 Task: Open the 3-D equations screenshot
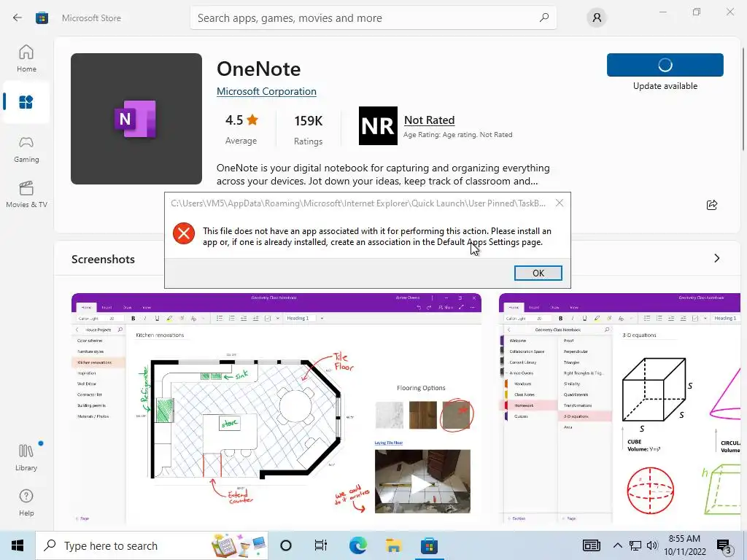tap(619, 408)
